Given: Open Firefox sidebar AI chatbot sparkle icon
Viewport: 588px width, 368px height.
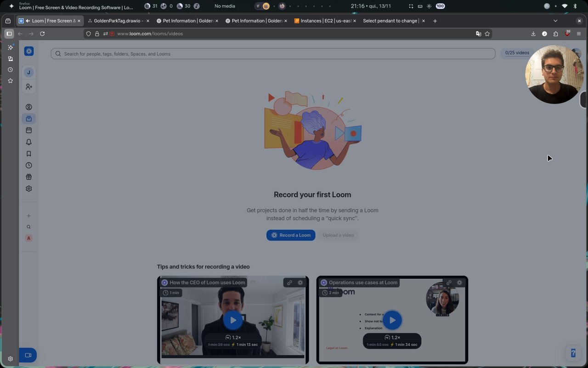Looking at the screenshot, I should click(x=10, y=47).
